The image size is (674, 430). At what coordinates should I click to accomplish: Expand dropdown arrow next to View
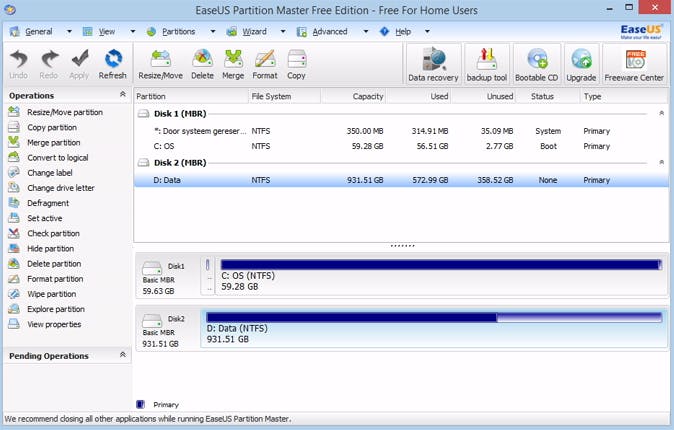point(132,31)
